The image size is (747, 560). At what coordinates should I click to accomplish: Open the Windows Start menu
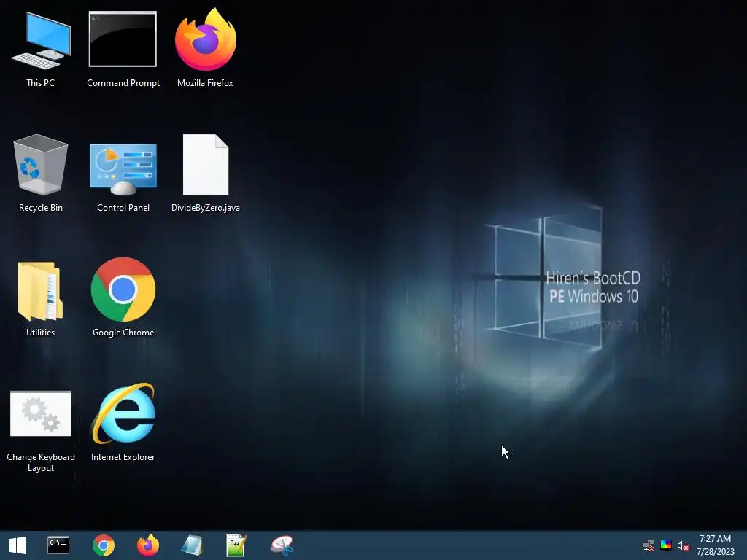(18, 545)
